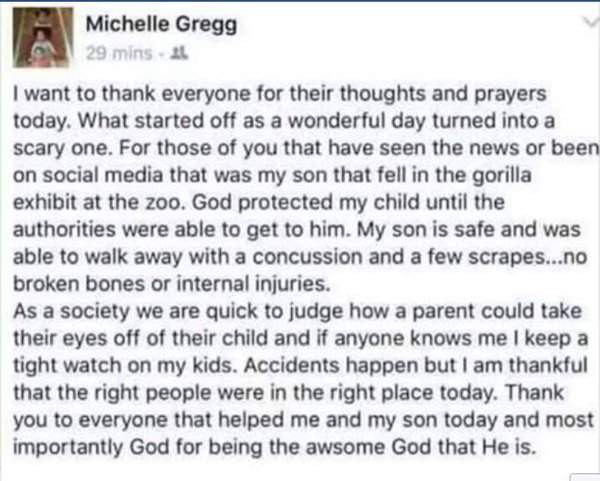Click the Michelle Gregg name link

tap(161, 24)
